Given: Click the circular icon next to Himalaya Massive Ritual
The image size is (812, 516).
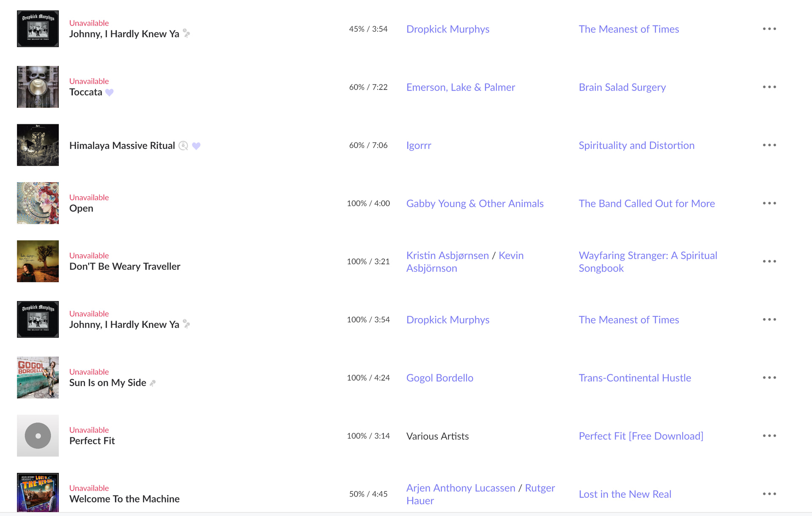Looking at the screenshot, I should coord(183,146).
